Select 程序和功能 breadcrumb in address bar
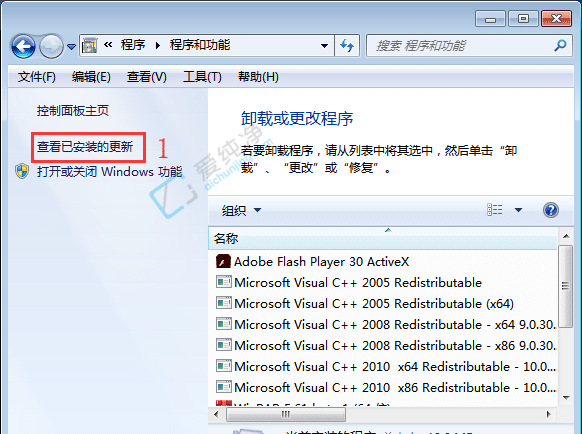This screenshot has height=434, width=582. pyautogui.click(x=200, y=45)
